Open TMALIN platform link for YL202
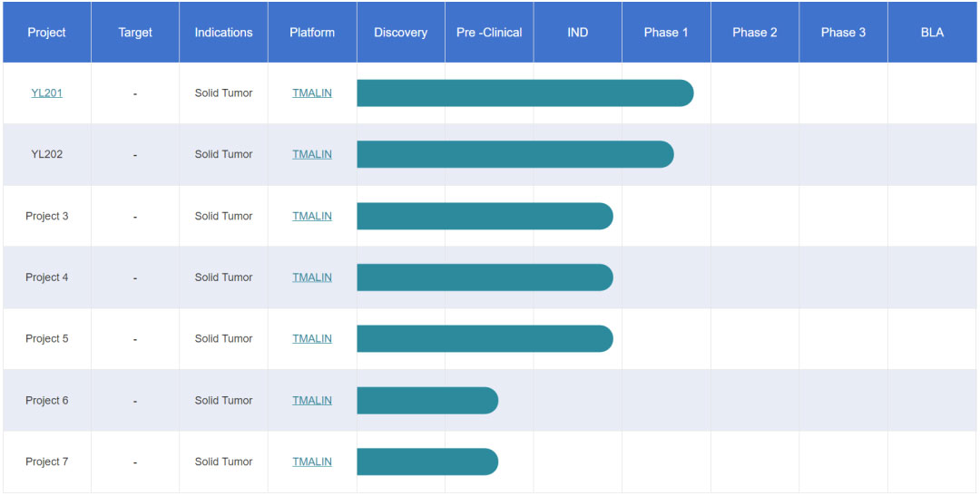The height and width of the screenshot is (496, 980). click(x=311, y=154)
